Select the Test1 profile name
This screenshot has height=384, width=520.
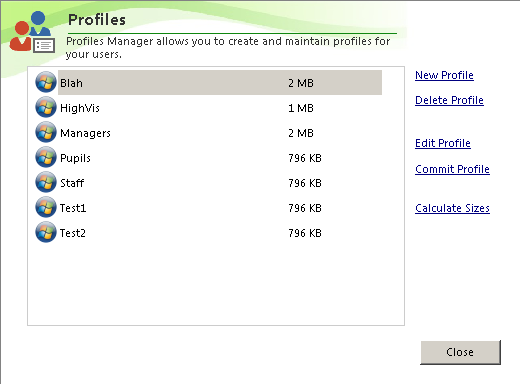click(73, 208)
